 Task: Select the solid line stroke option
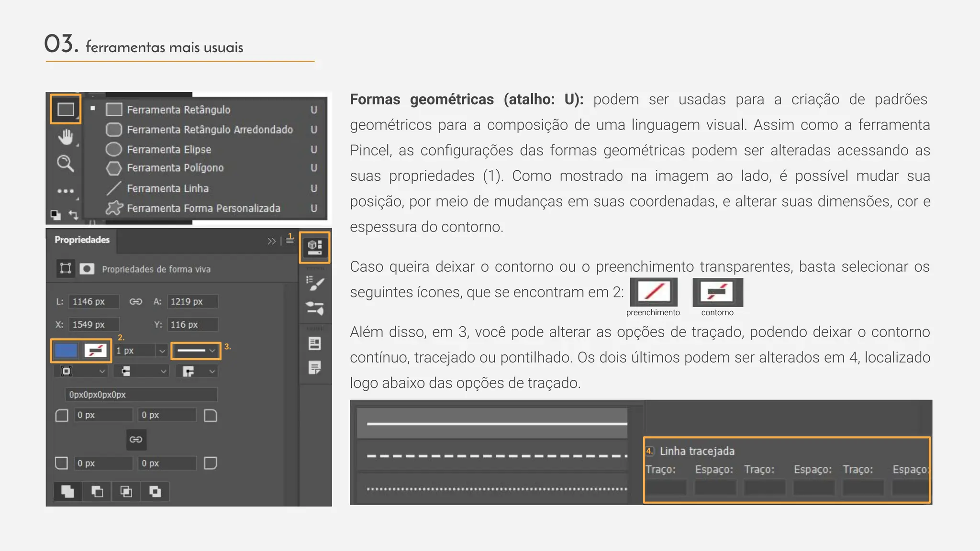click(x=492, y=423)
